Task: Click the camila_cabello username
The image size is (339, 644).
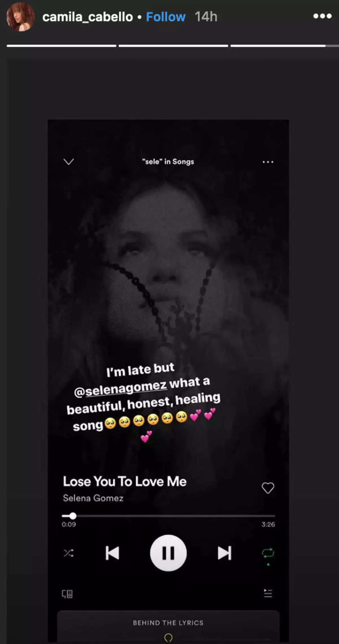Action: (x=88, y=17)
